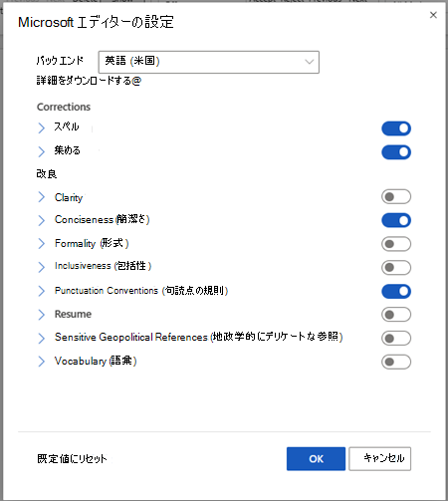Expand Punctuation Conventions chevron
The image size is (448, 501).
coord(41,291)
